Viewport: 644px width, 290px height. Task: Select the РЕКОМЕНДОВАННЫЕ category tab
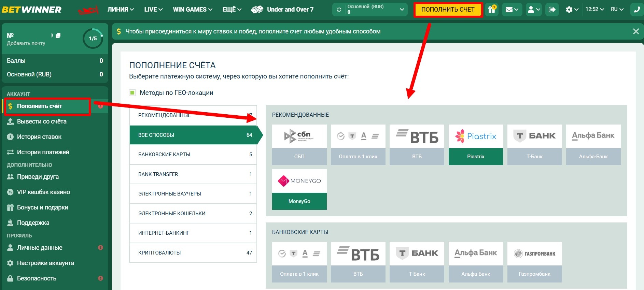coord(193,115)
